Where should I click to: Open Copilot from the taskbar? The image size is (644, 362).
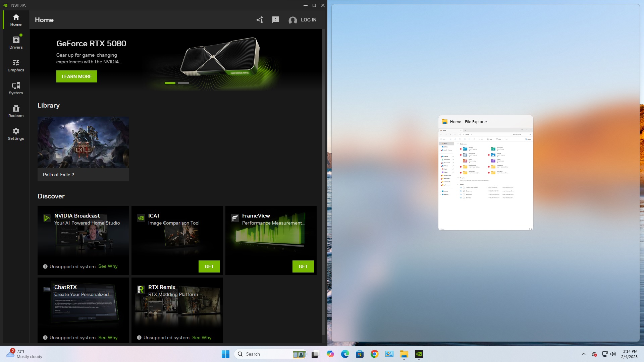point(330,354)
